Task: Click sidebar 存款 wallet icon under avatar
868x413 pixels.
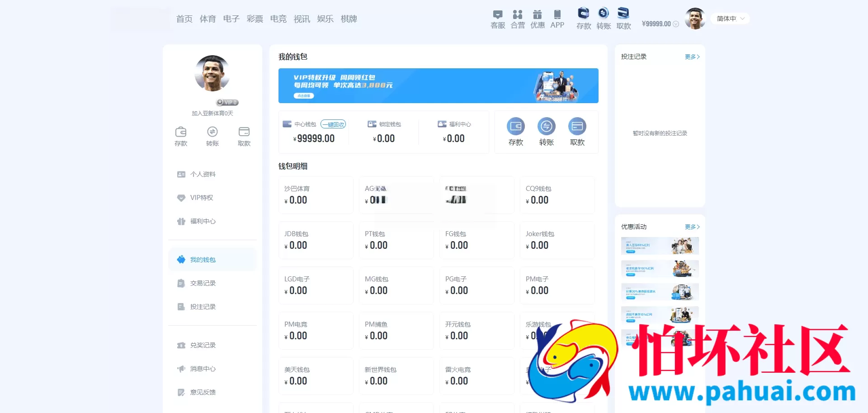Action: [x=181, y=132]
